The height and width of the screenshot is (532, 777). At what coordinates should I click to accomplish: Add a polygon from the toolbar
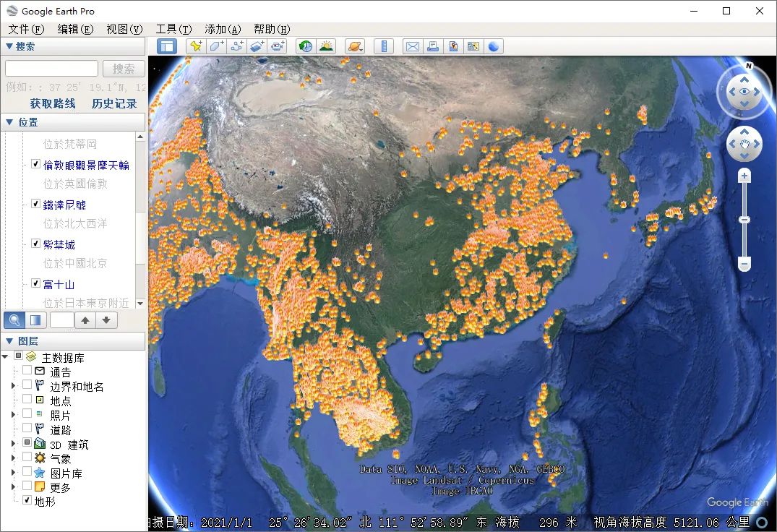tap(217, 46)
